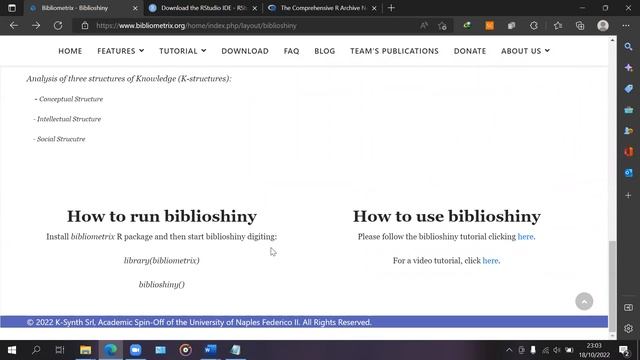Go to the DOWNLOAD page
Image resolution: width=640 pixels, height=360 pixels.
(245, 51)
